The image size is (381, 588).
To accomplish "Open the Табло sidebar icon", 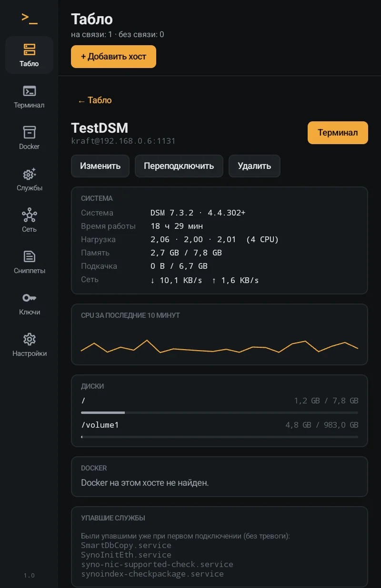I will click(29, 49).
